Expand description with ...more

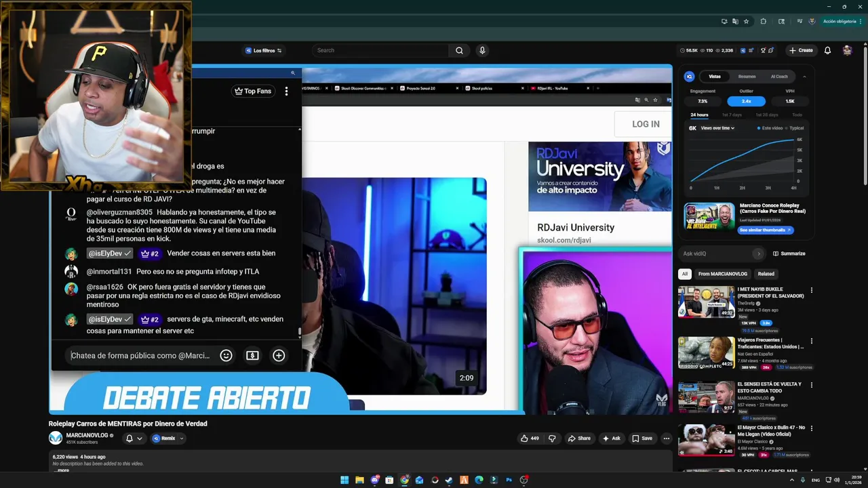[x=61, y=470]
